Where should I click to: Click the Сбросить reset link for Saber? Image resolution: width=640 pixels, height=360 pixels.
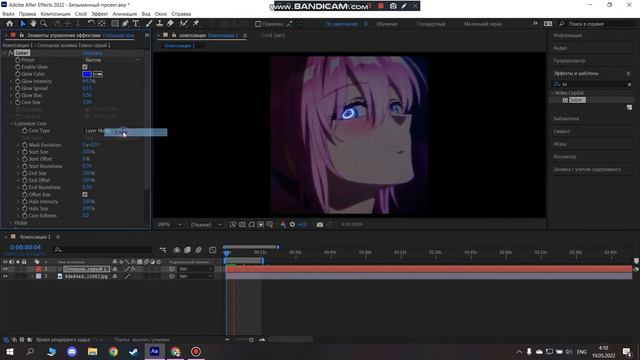coord(92,53)
